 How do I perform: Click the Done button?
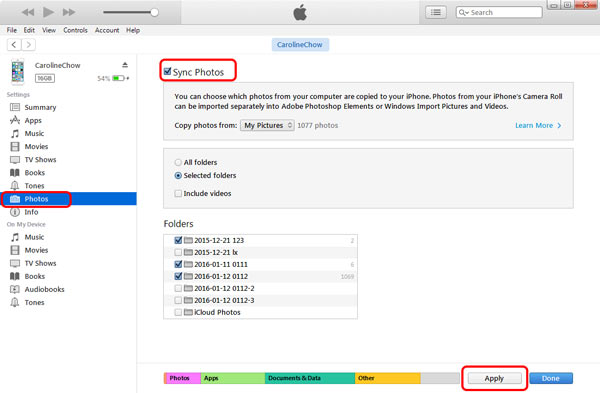click(551, 378)
